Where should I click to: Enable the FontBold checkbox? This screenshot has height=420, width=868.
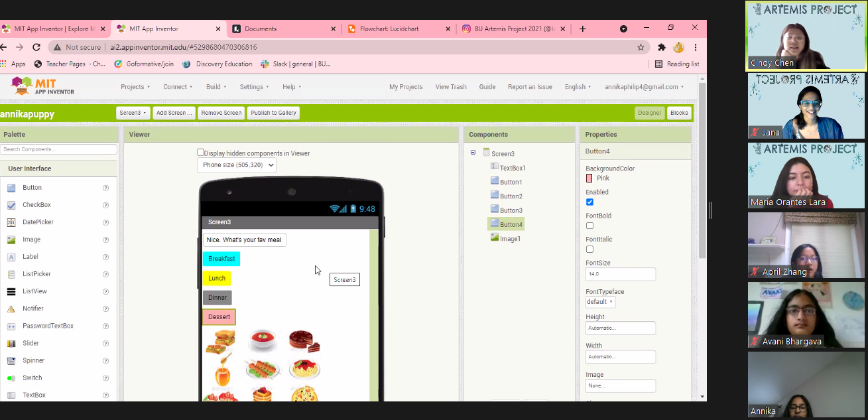pyautogui.click(x=589, y=226)
